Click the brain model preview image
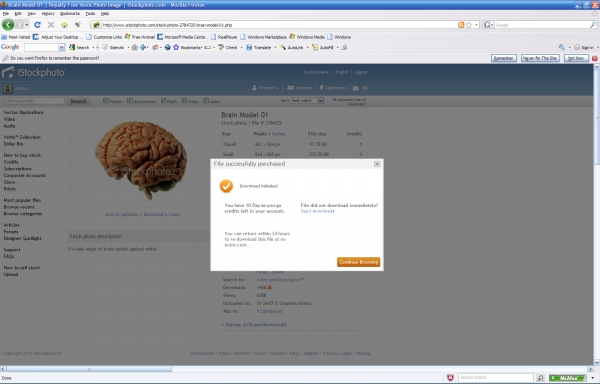The height and width of the screenshot is (384, 600). click(142, 160)
